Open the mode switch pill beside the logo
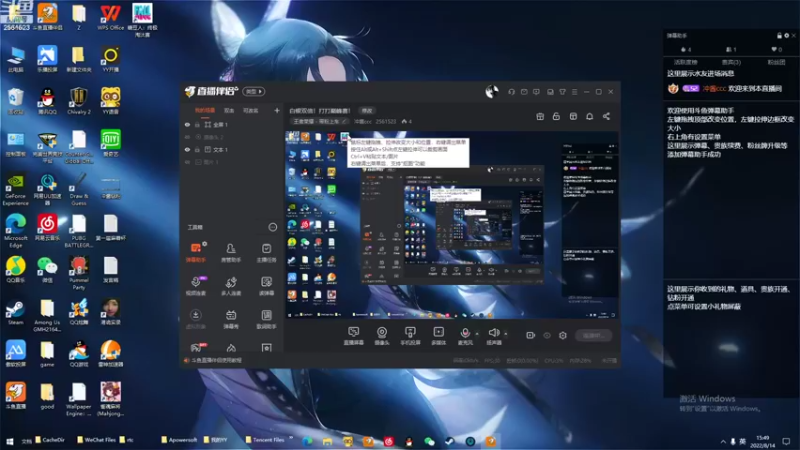Screen dimensions: 800x450 (x=254, y=91)
